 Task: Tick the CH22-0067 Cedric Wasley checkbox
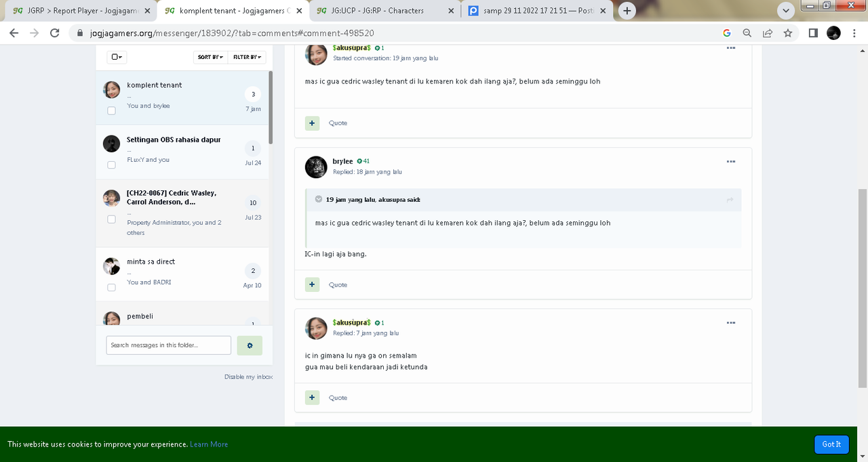pyautogui.click(x=111, y=219)
